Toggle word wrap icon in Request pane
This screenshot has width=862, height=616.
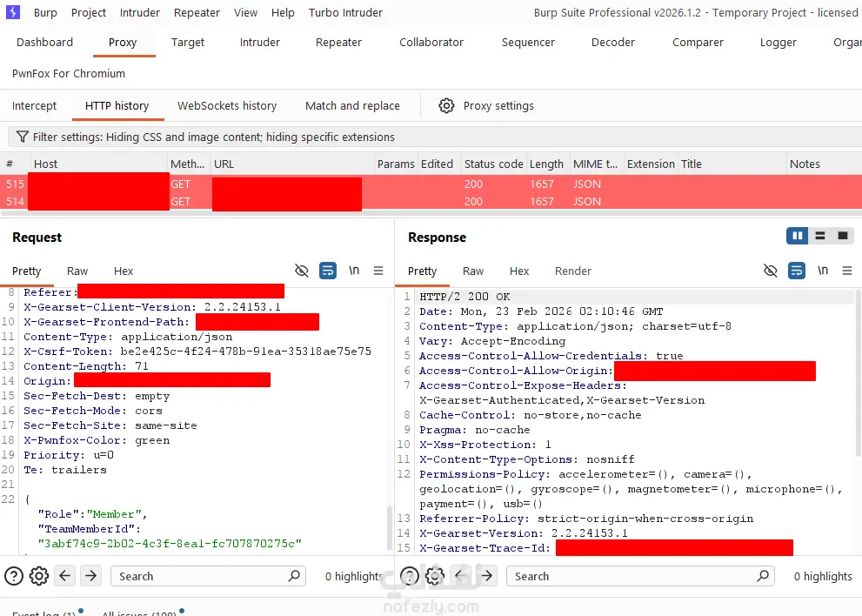coord(328,271)
